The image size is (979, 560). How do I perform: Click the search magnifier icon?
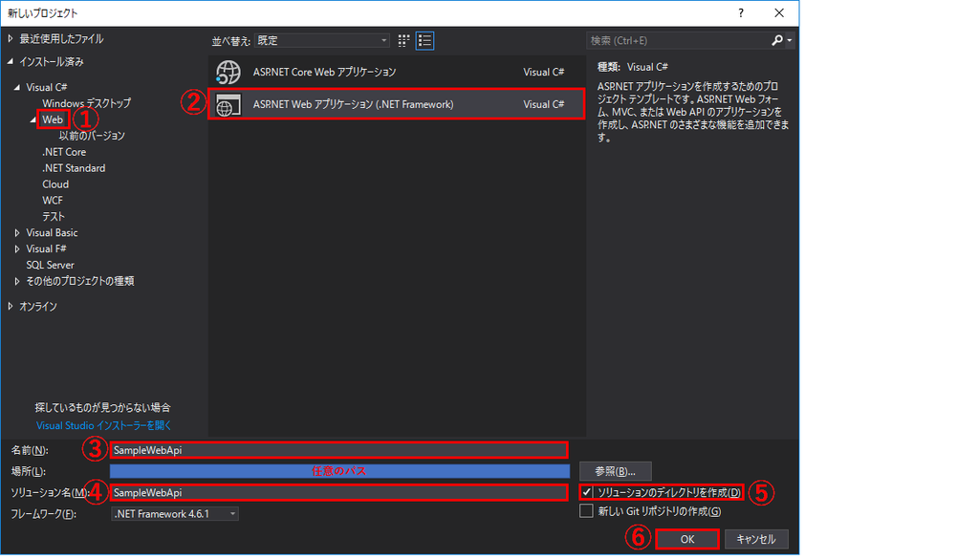[776, 40]
